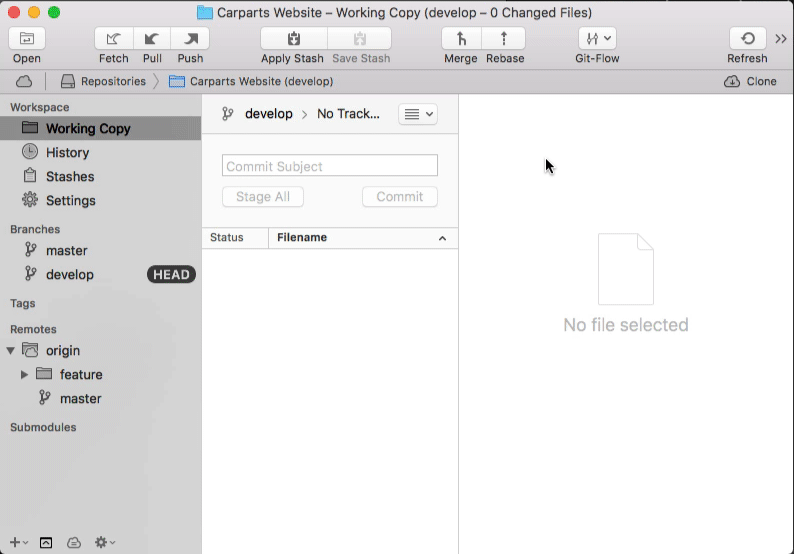
Task: Pull changes using the Pull icon
Action: [x=152, y=39]
